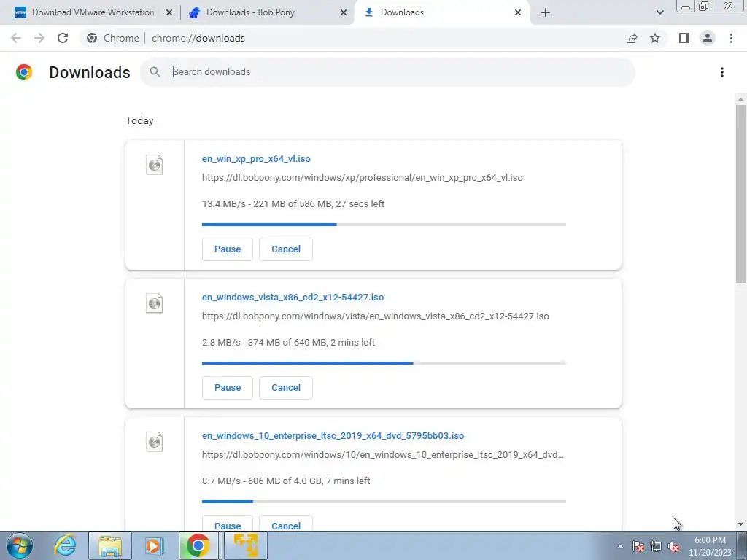Click the Windows 10 iso source URL text
The image size is (747, 560).
click(x=382, y=455)
